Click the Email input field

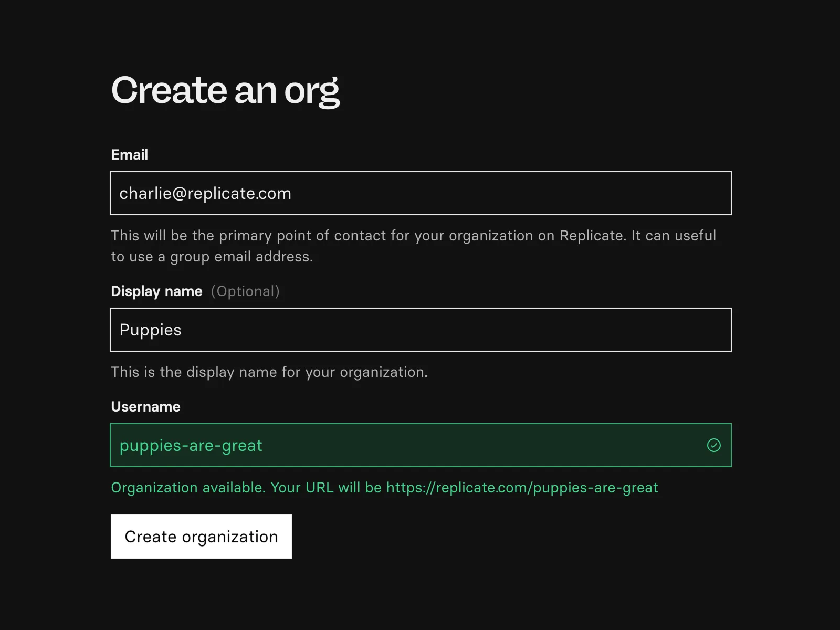pos(421,193)
